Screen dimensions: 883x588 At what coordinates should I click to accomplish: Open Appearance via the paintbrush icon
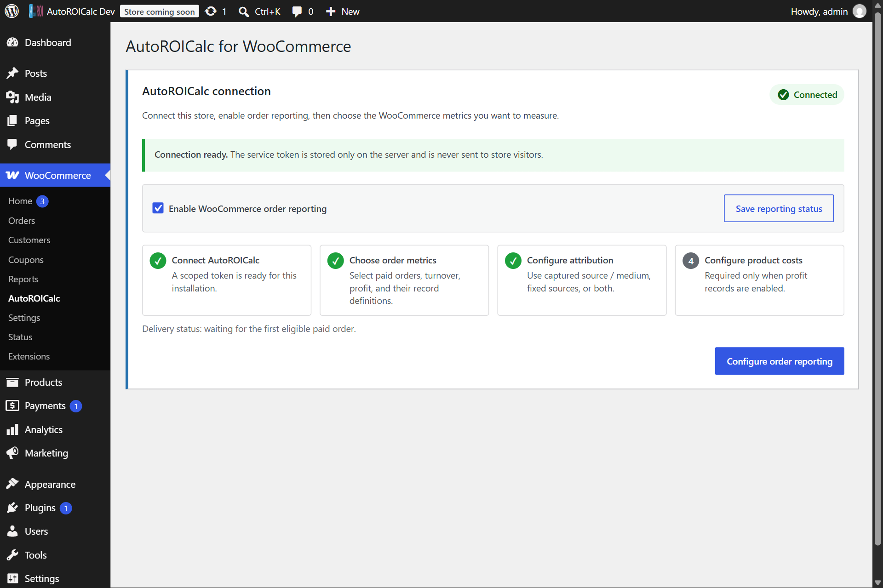click(12, 484)
